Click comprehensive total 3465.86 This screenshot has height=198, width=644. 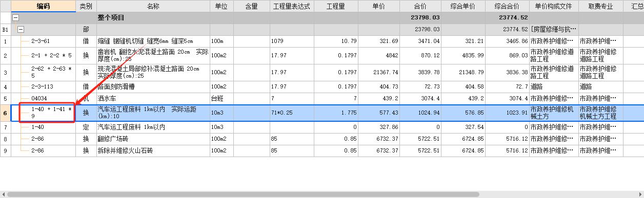tap(507, 41)
